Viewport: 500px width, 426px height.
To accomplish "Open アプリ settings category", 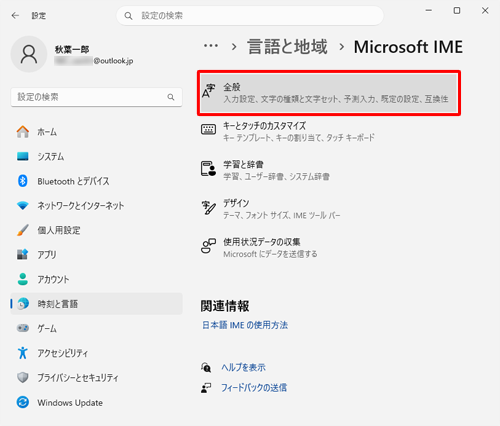I will pyautogui.click(x=97, y=255).
